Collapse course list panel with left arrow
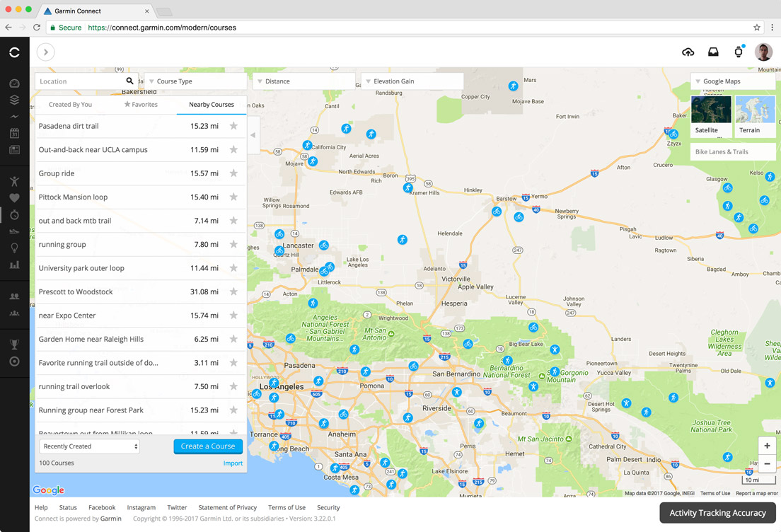Viewport: 781px width, 532px height. (x=253, y=135)
